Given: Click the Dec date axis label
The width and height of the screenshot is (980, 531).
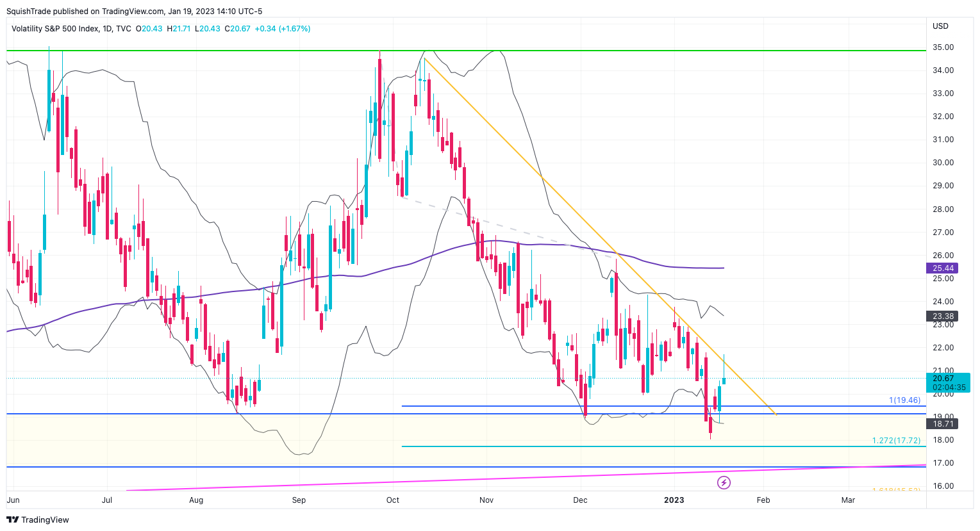Looking at the screenshot, I should click(580, 500).
